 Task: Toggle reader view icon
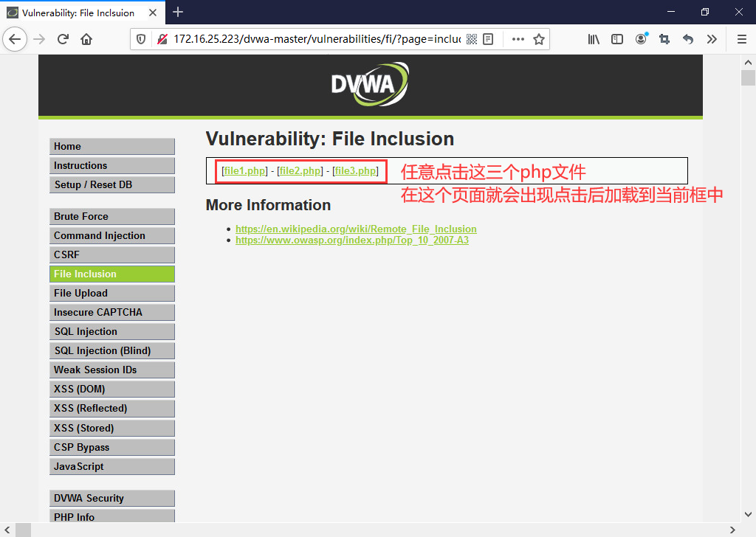488,39
